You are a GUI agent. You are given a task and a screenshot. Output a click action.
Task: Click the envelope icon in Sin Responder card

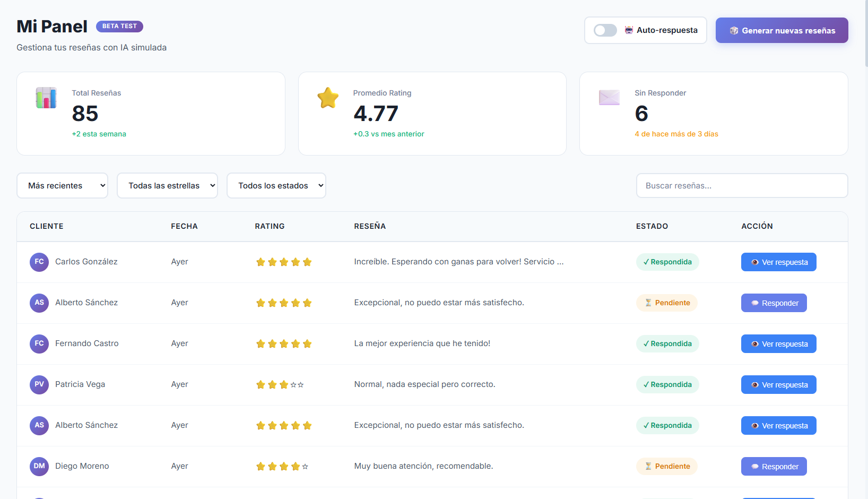coord(609,98)
